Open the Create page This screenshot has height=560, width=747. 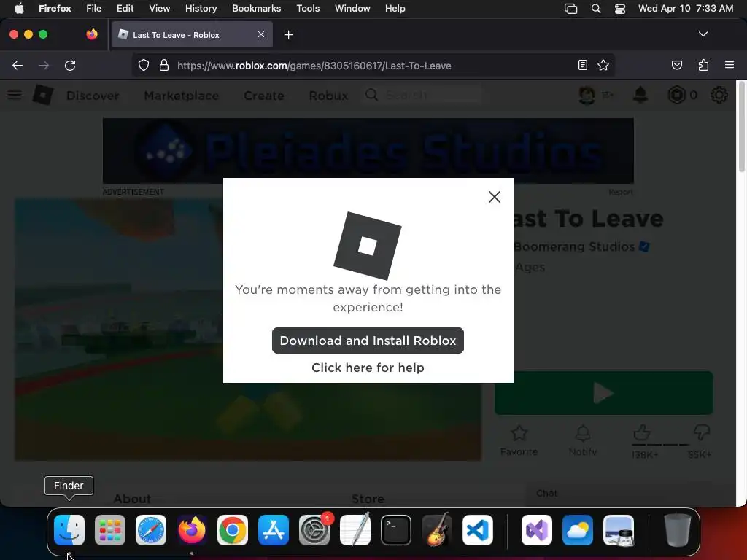click(x=264, y=96)
